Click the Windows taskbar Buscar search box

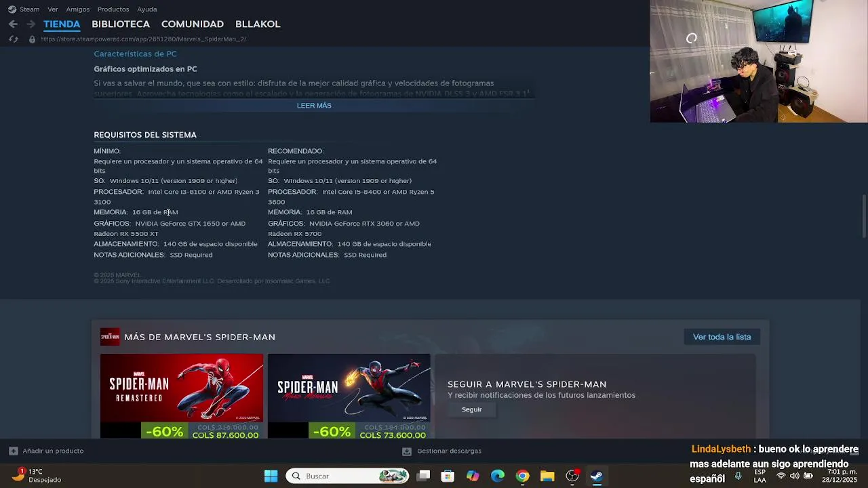[x=347, y=476]
